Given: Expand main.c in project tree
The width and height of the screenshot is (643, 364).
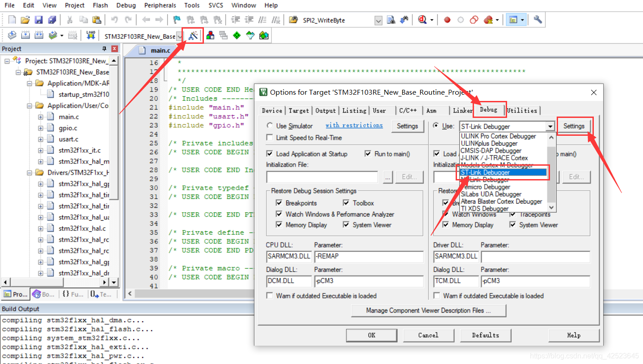Looking at the screenshot, I should [x=41, y=117].
